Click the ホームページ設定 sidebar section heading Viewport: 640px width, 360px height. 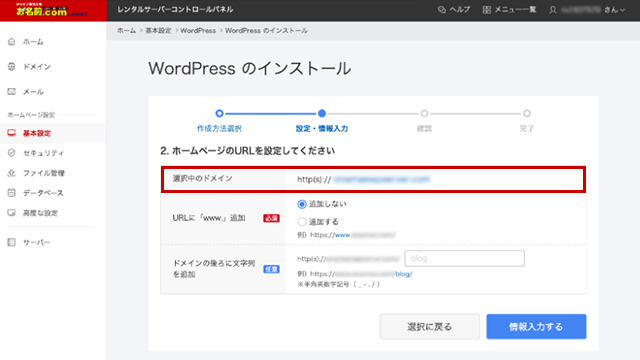[x=31, y=115]
